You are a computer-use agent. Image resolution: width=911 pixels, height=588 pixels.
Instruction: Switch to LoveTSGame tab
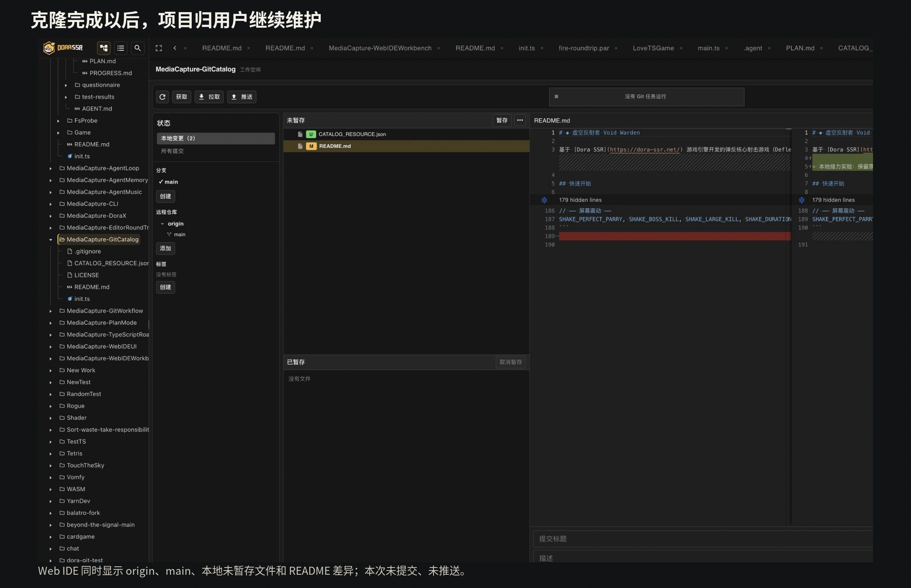(653, 48)
